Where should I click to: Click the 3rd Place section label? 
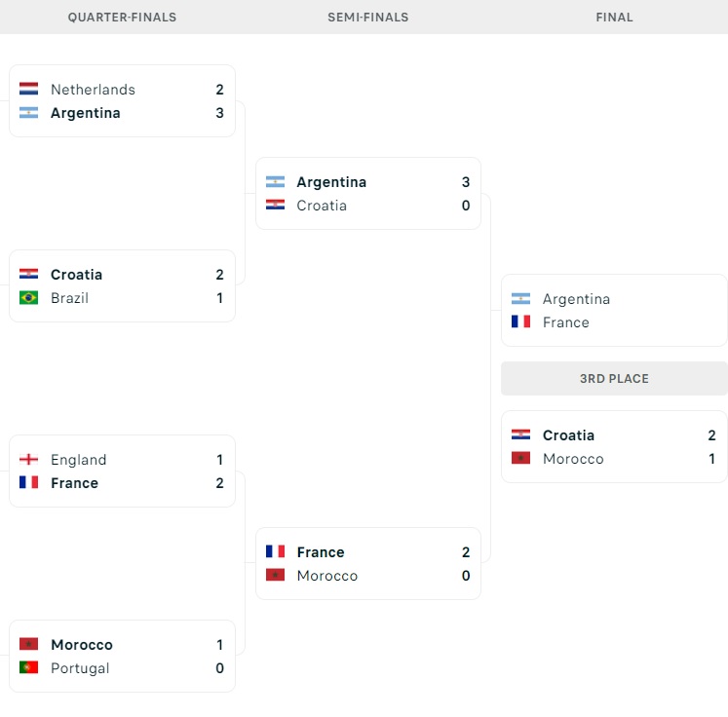[614, 379]
